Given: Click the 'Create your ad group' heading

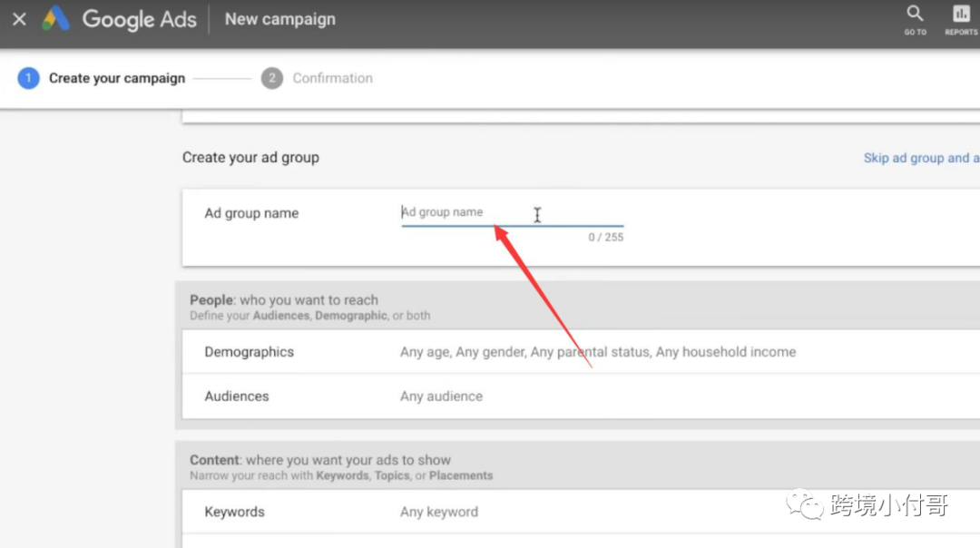Looking at the screenshot, I should (250, 158).
